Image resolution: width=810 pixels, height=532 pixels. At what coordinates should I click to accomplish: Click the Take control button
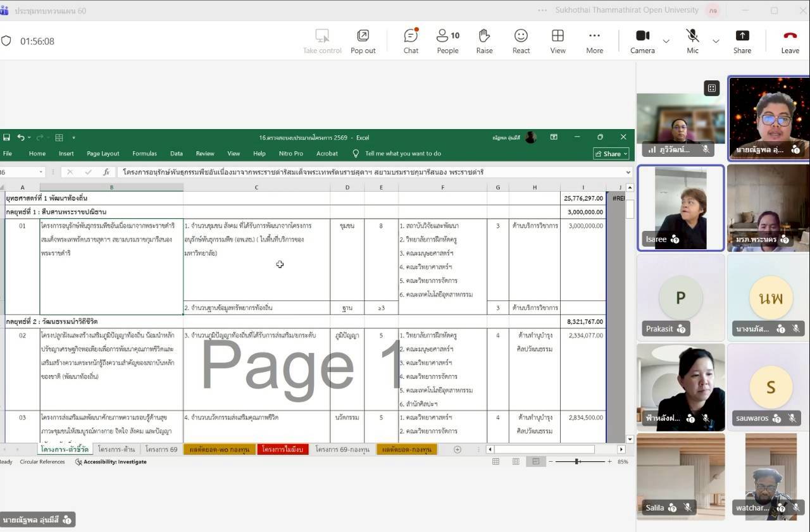point(322,41)
